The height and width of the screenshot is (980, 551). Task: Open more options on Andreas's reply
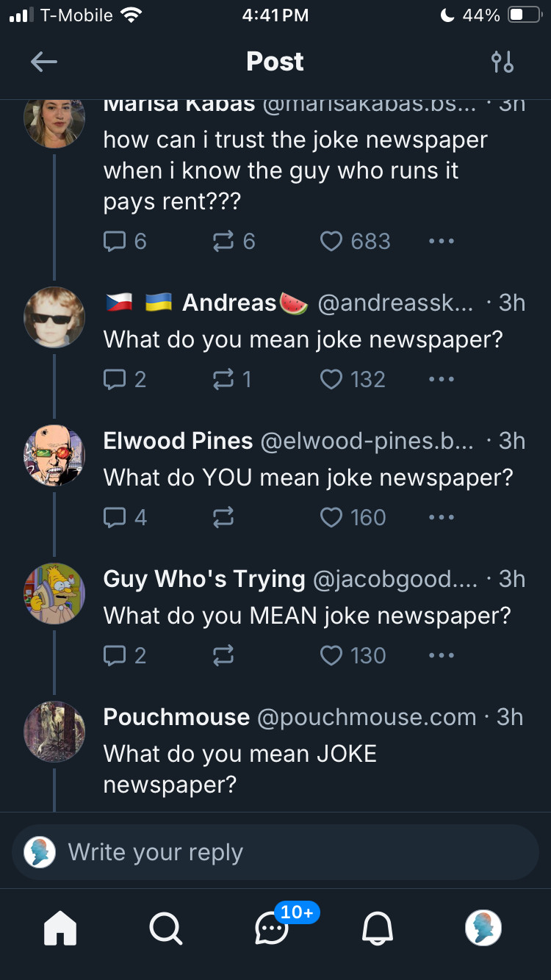click(442, 379)
